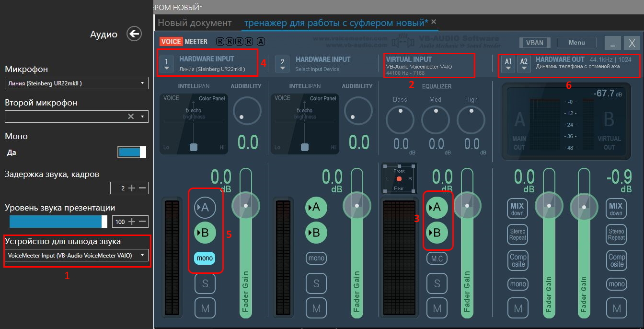Open Hardware Input 2 device selector
644x329 pixels.
282,64
